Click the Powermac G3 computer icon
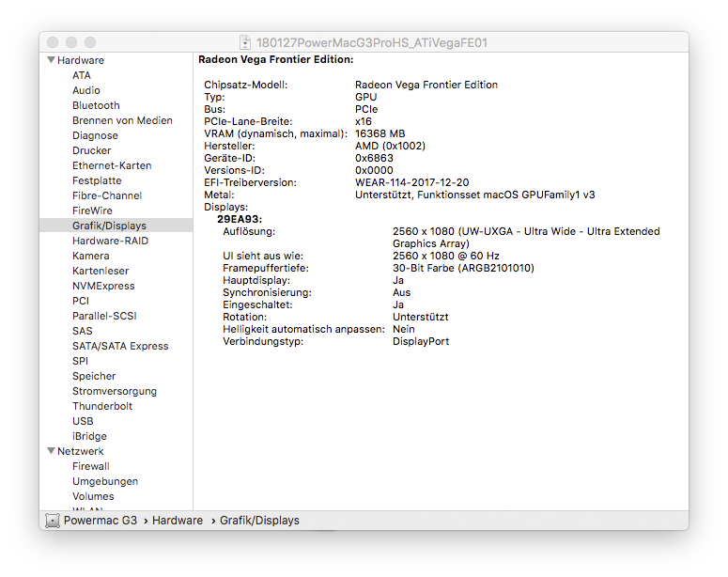This screenshot has width=728, height=577. point(52,521)
